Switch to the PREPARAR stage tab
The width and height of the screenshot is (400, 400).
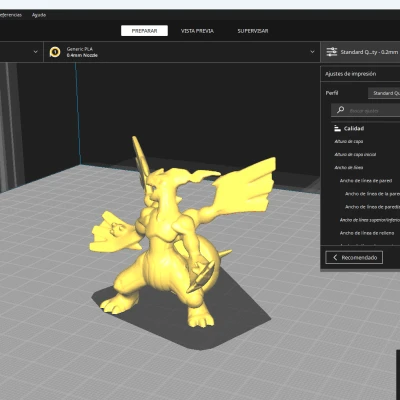pyautogui.click(x=144, y=31)
